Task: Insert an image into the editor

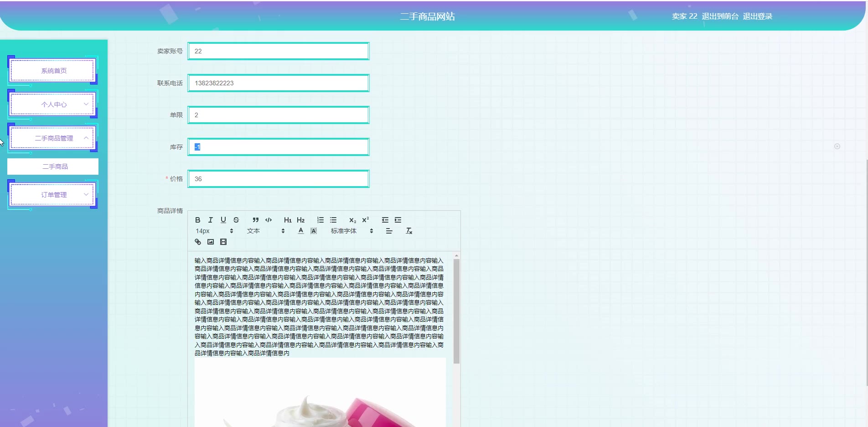Action: (211, 242)
